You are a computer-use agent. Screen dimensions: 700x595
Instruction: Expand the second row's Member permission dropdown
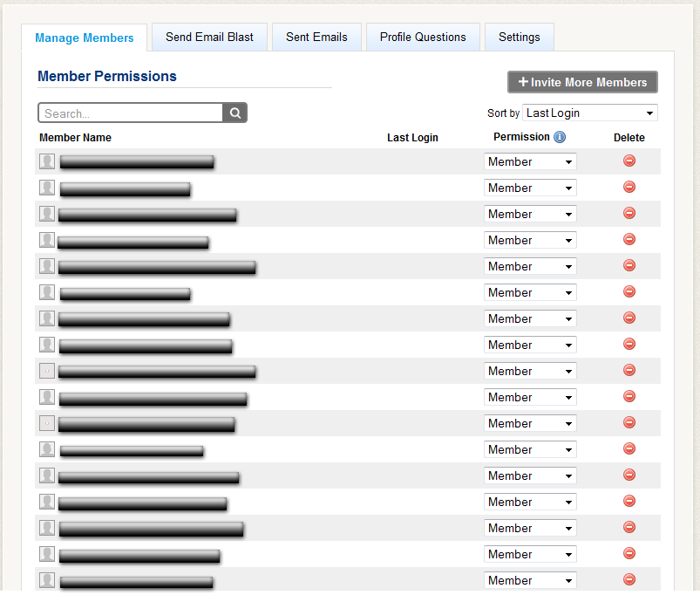[x=530, y=188]
